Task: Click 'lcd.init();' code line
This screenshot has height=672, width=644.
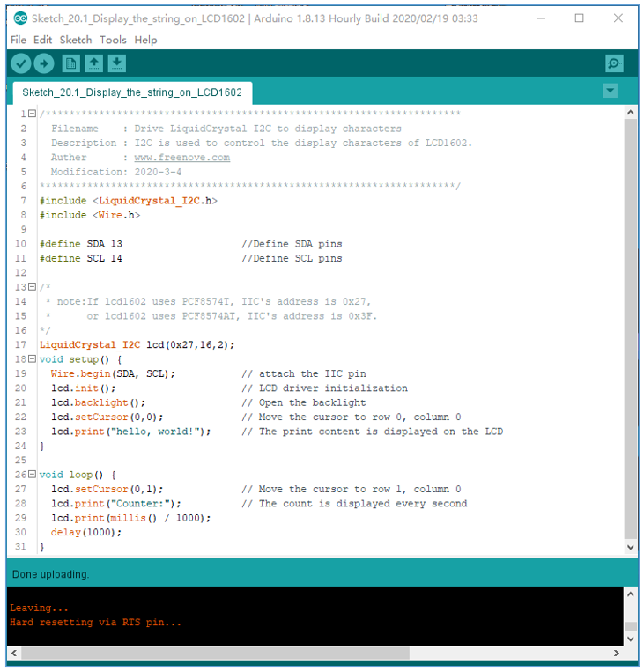Action: (84, 388)
